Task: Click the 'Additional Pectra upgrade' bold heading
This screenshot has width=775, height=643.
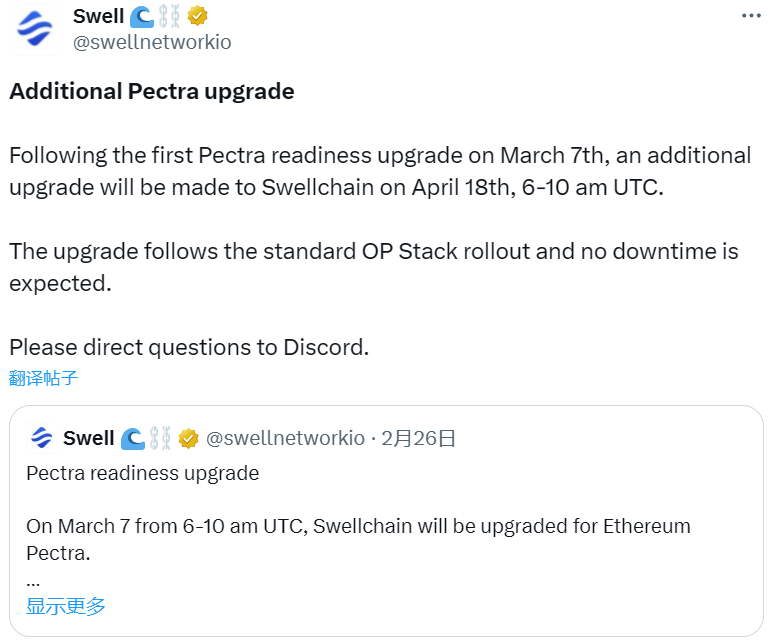Action: click(152, 91)
